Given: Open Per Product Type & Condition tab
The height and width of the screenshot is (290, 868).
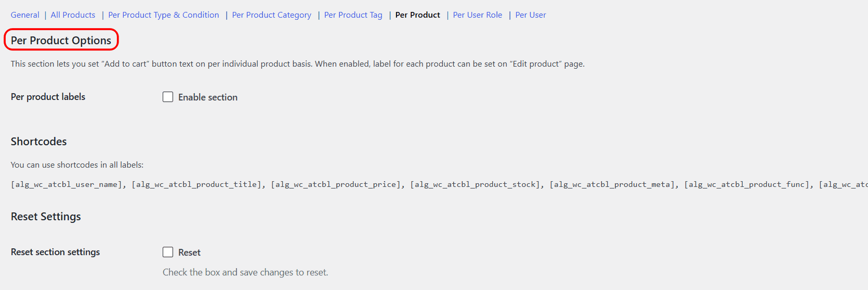Looking at the screenshot, I should [x=164, y=15].
